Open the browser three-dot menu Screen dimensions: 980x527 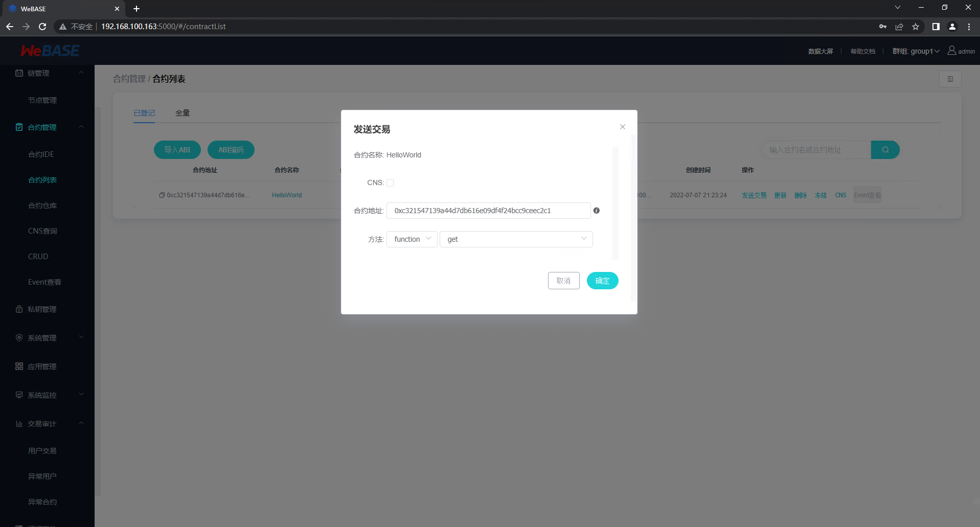[x=969, y=27]
